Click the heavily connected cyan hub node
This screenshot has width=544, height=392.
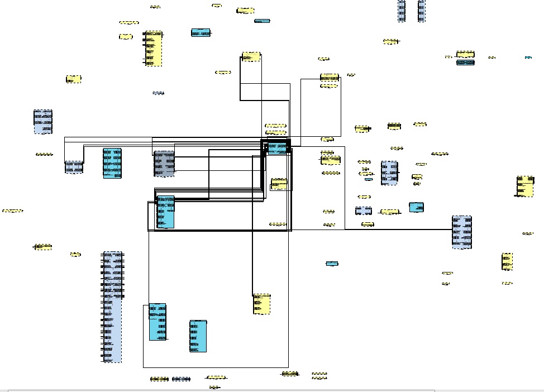tap(278, 148)
